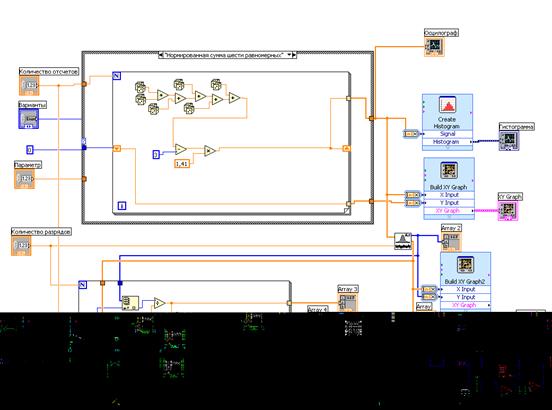Select the loop iteration terminal i
Viewport: 552px width, 410px height.
pyautogui.click(x=122, y=206)
